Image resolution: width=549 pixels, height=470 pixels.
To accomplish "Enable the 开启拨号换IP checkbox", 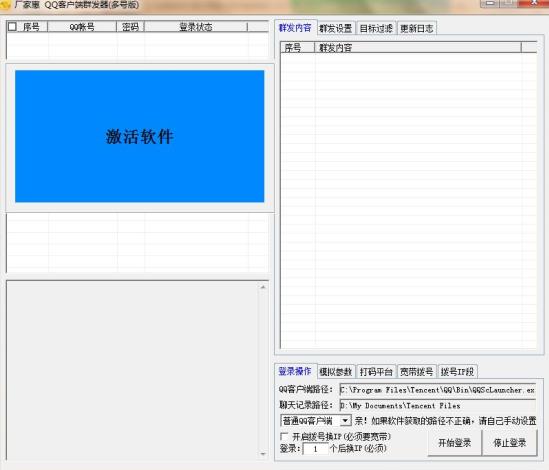I will 284,437.
